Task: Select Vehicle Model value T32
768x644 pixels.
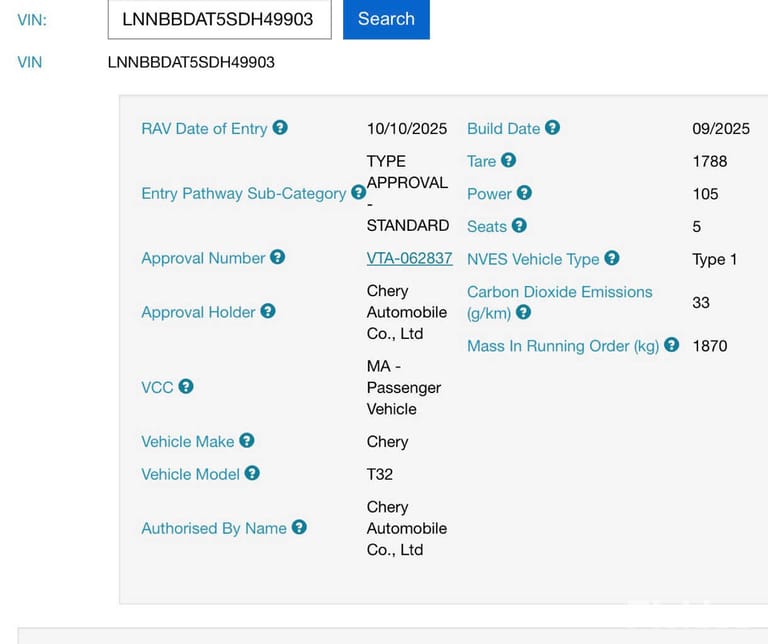Action: [x=380, y=474]
